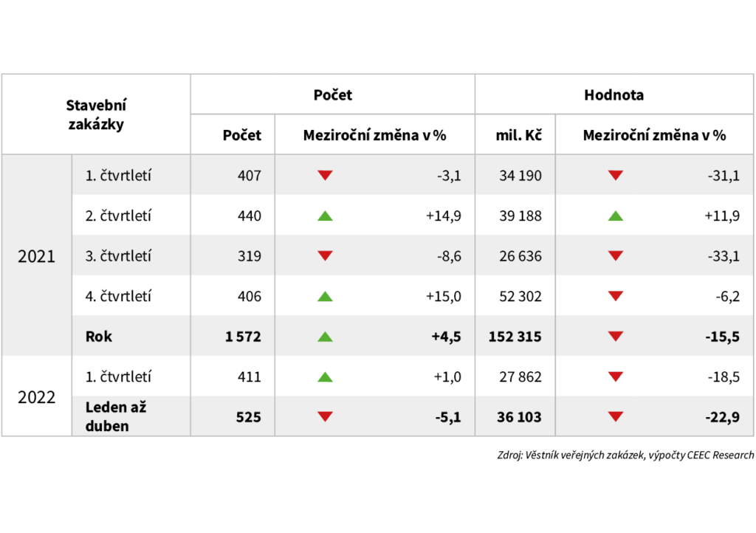Click the green up triangle beside +1,0
Screen dimensions: 756x533
click(x=325, y=376)
